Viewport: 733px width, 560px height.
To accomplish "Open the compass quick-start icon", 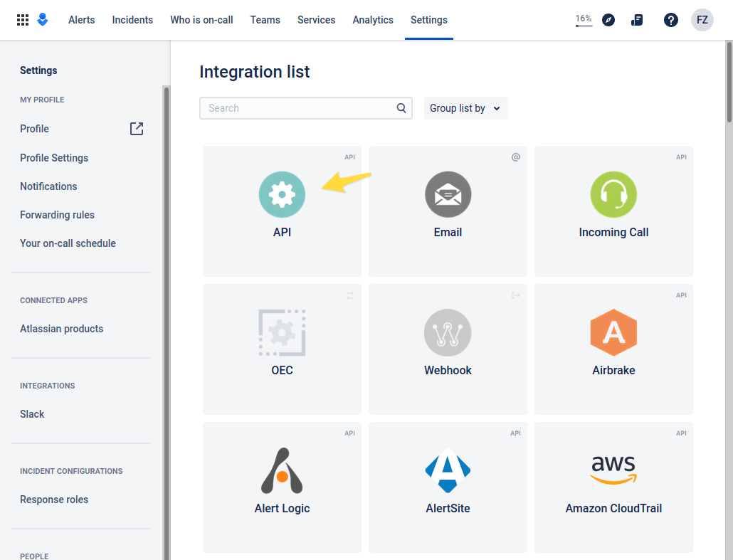I will tap(608, 20).
